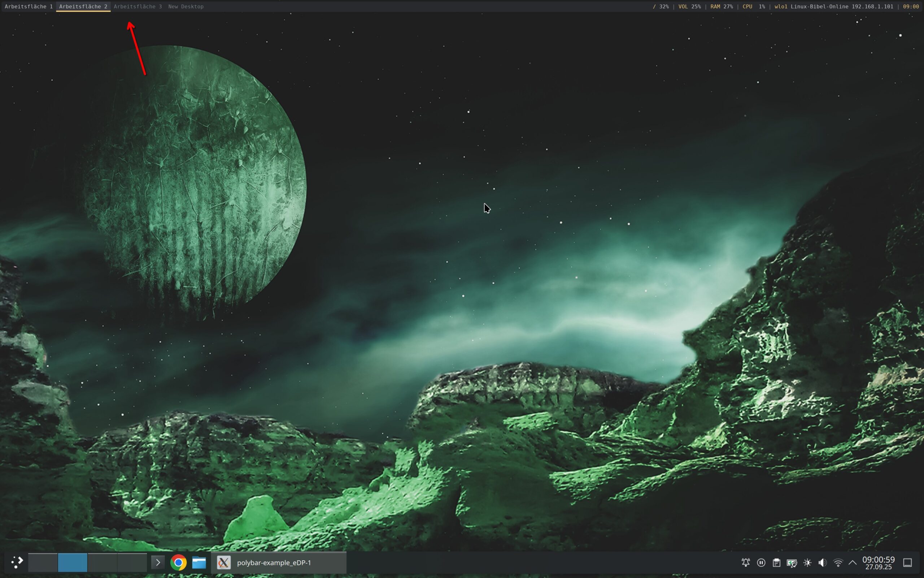
Task: Select Arbeitsfläche 2 in polybar
Action: click(x=83, y=7)
